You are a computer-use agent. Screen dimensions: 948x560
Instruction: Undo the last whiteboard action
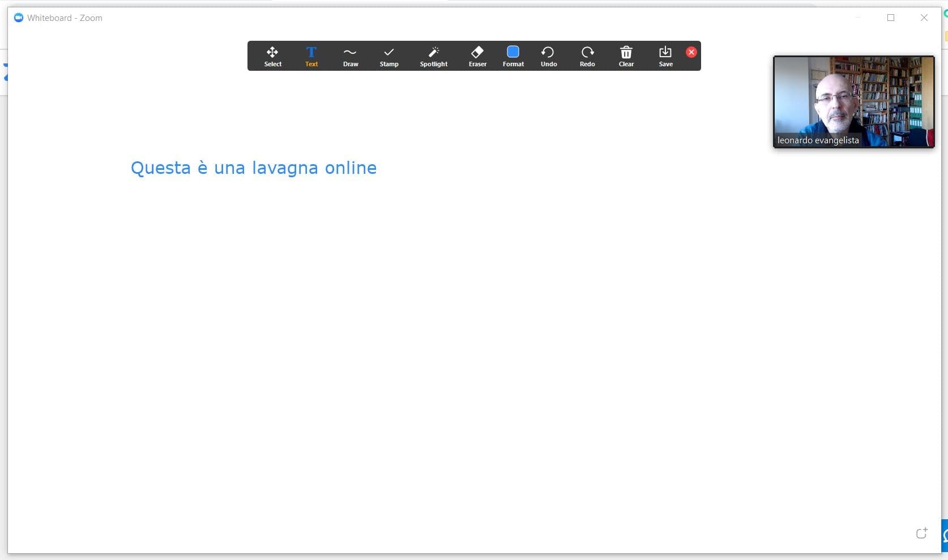549,56
